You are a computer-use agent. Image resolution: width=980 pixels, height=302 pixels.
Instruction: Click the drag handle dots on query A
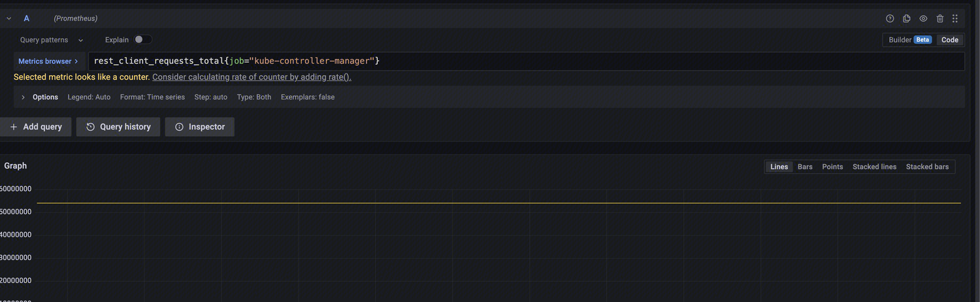pos(955,19)
